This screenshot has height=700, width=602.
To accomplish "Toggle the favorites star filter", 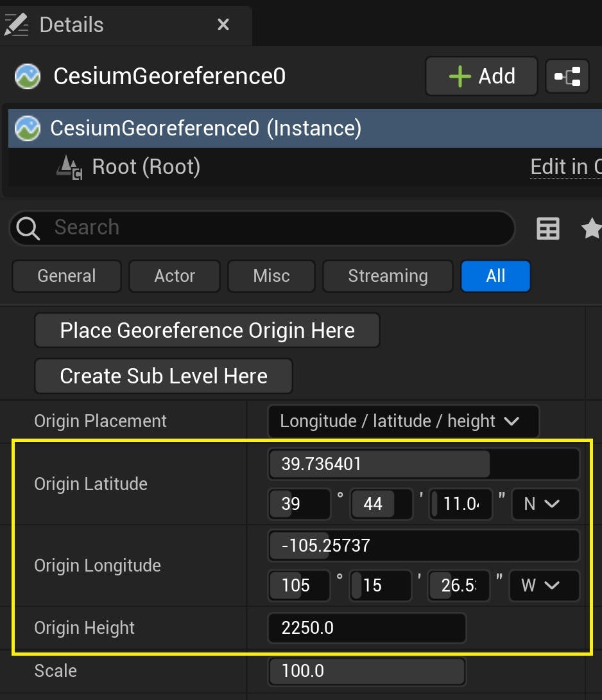I will 592,228.
